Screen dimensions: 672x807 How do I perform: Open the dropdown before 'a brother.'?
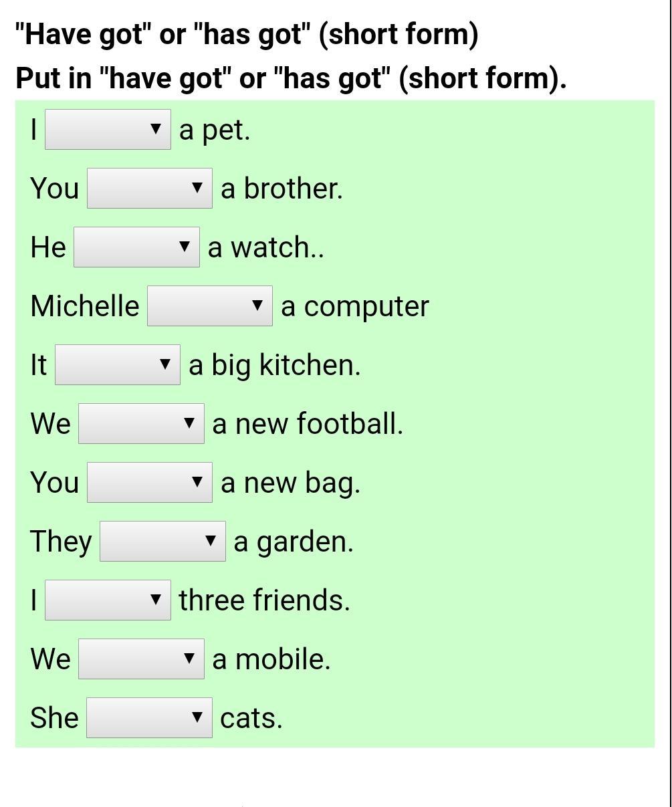pos(150,188)
